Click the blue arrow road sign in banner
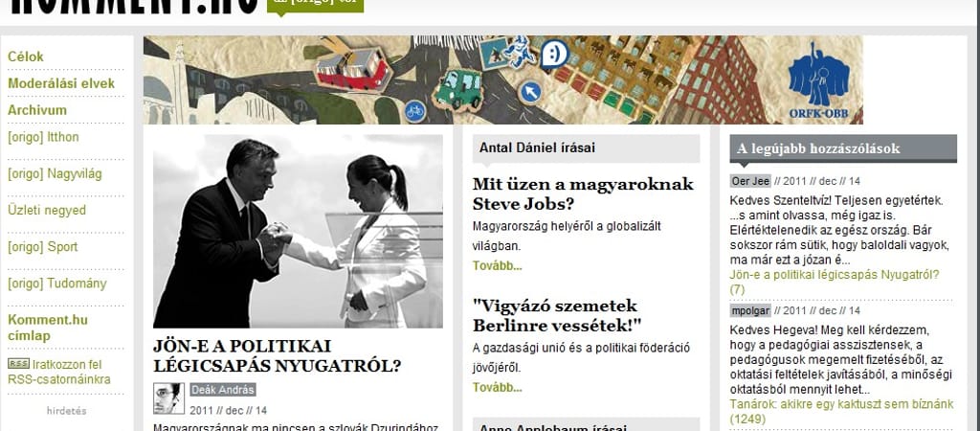 point(530,93)
